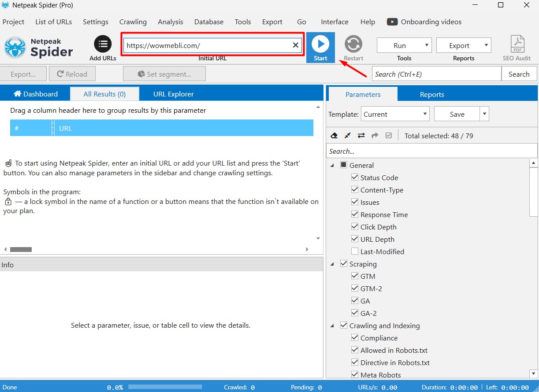Click the Netpeak Spider logo
Viewport: 539px width, 392px height.
point(39,48)
